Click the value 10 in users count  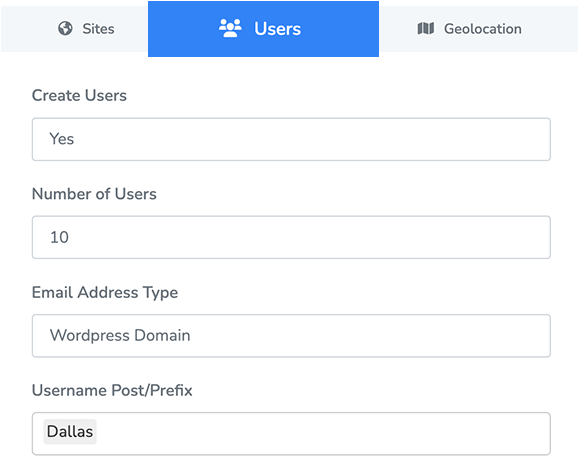point(59,237)
